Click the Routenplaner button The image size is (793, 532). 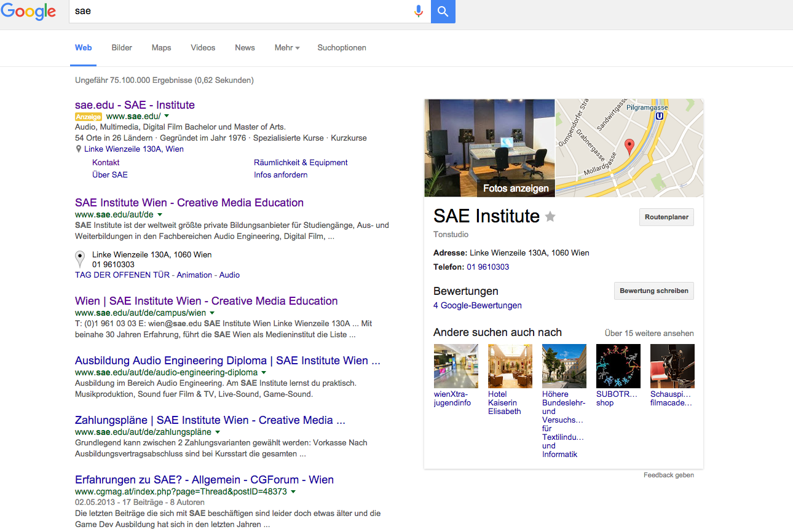point(666,217)
